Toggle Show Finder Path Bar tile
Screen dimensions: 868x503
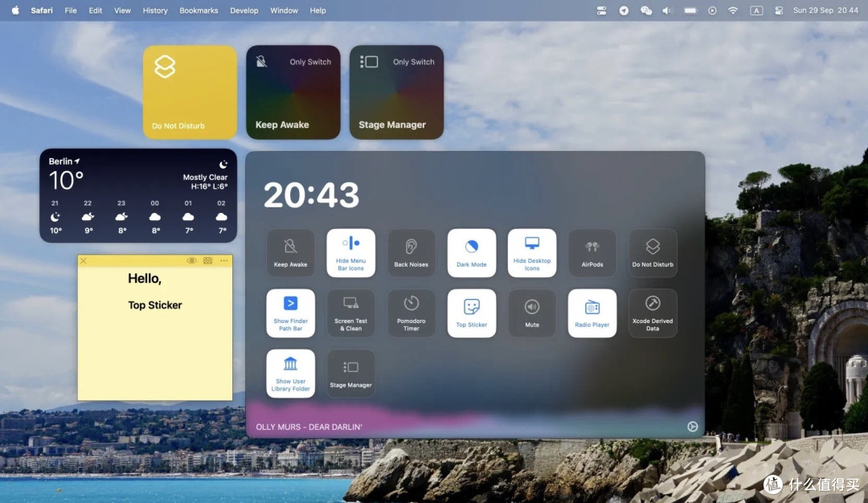[x=290, y=313]
